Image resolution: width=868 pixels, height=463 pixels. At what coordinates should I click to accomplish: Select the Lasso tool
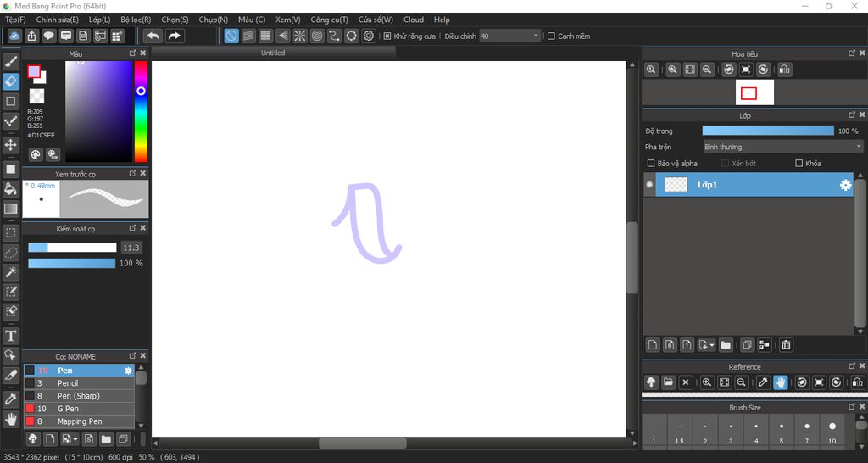tap(10, 253)
